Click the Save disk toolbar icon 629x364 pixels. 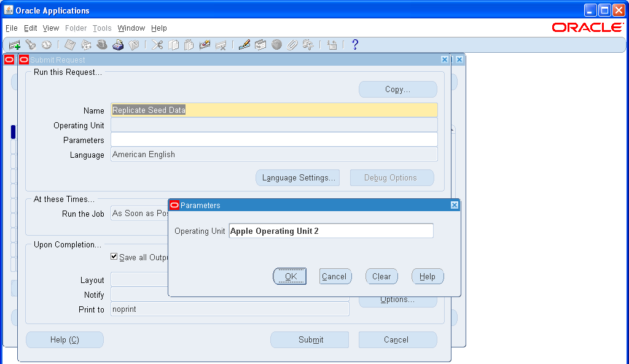pyautogui.click(x=69, y=44)
